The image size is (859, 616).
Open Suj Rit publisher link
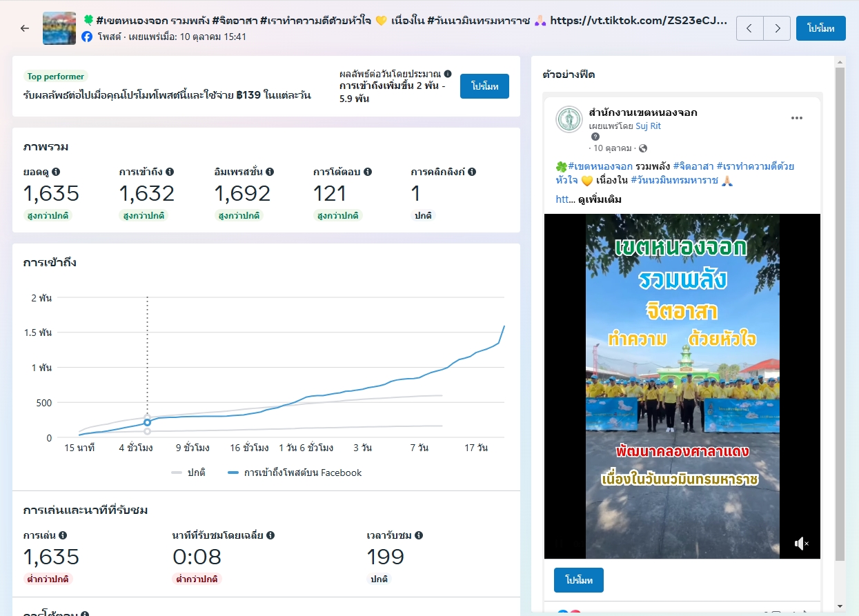click(649, 126)
